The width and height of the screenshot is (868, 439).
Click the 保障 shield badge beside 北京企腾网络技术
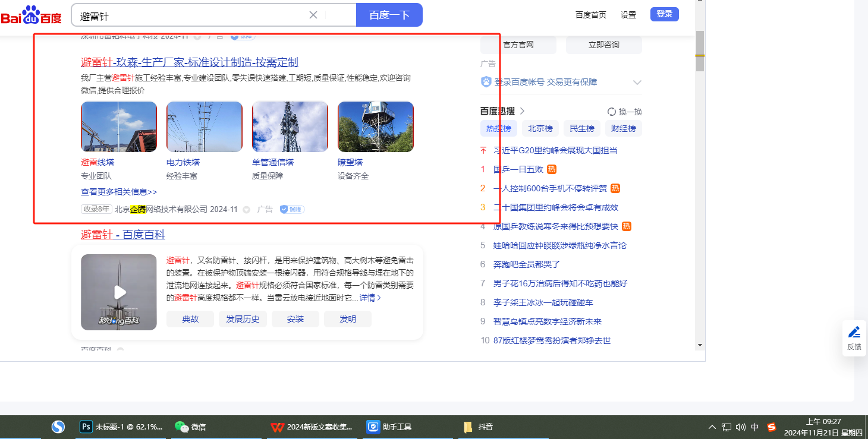[x=293, y=209]
